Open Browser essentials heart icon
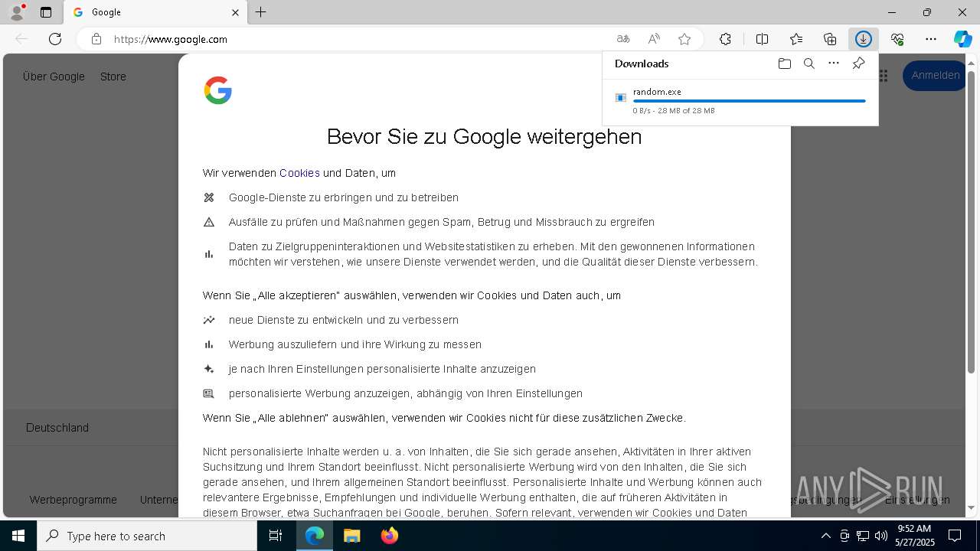 pyautogui.click(x=897, y=39)
